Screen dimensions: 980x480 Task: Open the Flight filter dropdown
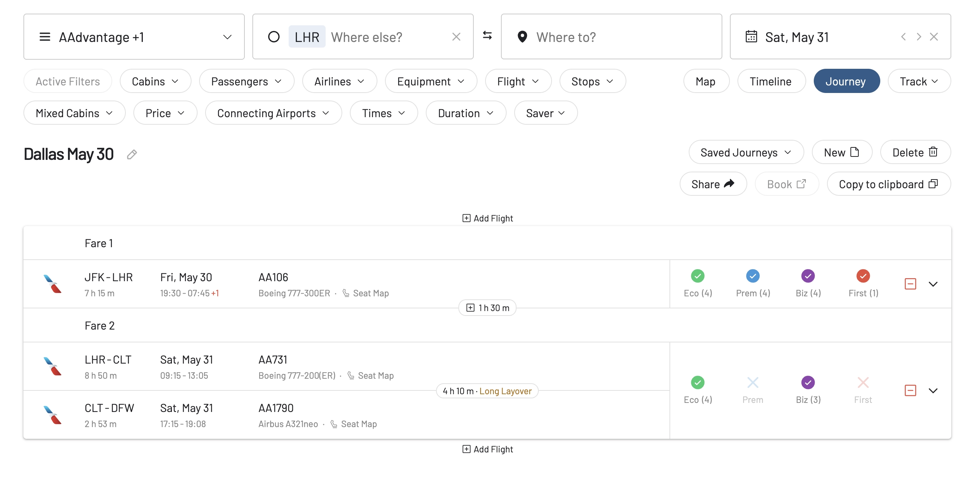pos(518,81)
